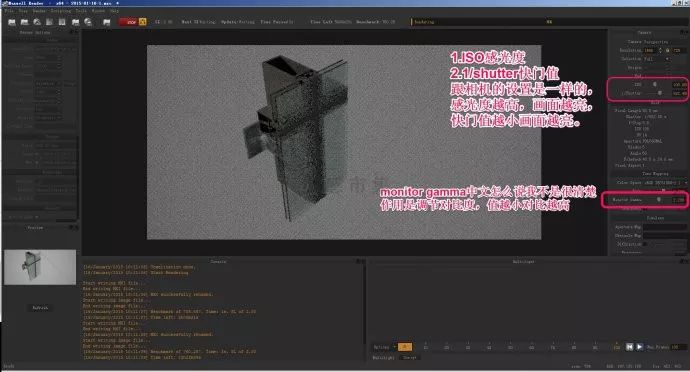
Task: Toggle the resolution aspect lock in Camera panel
Action: [668, 50]
